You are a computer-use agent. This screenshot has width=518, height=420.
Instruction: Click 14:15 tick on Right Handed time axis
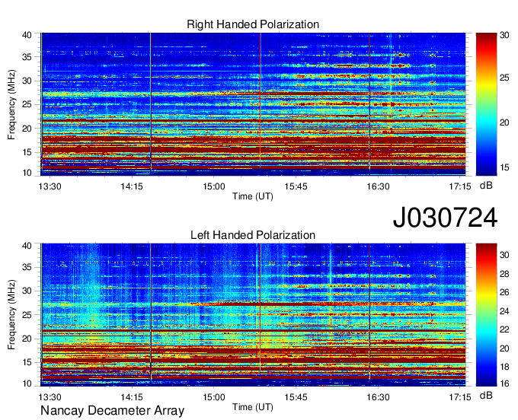[x=132, y=186]
